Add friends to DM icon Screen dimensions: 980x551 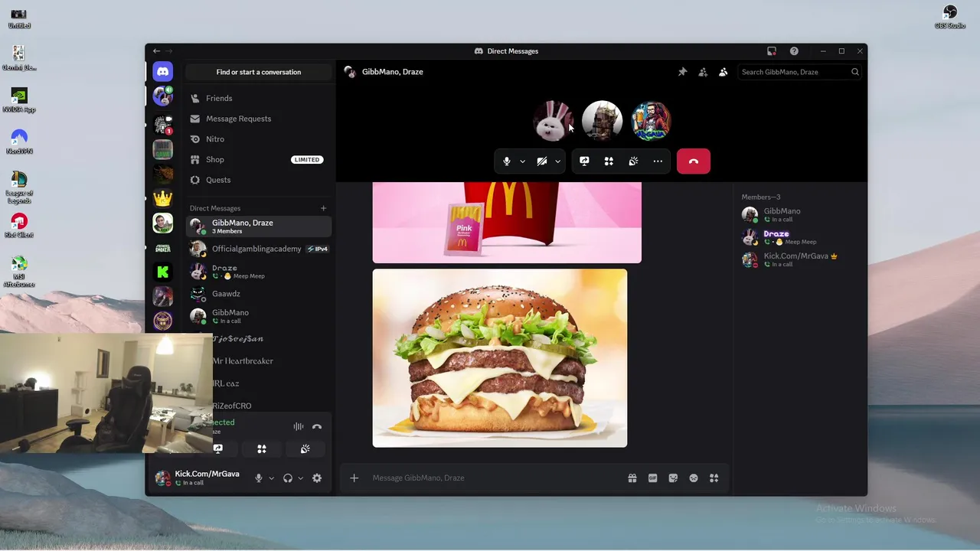pos(703,72)
